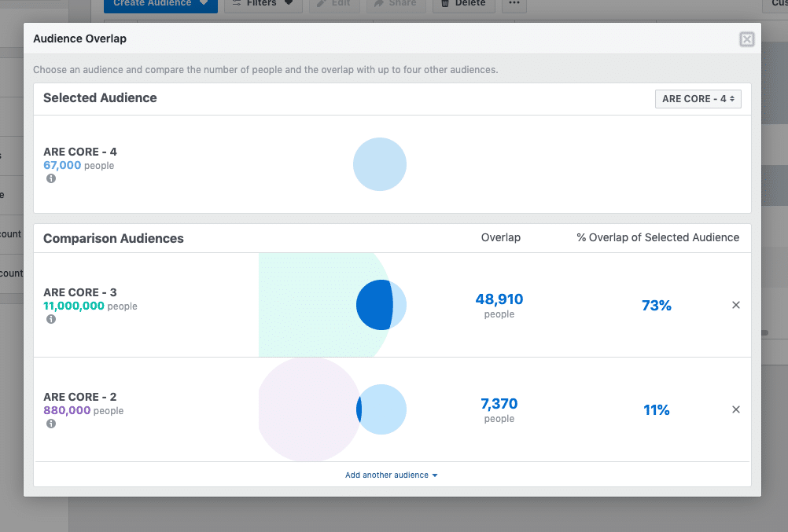Click info icon under ARE CORE - 4
The image size is (788, 532).
51,178
